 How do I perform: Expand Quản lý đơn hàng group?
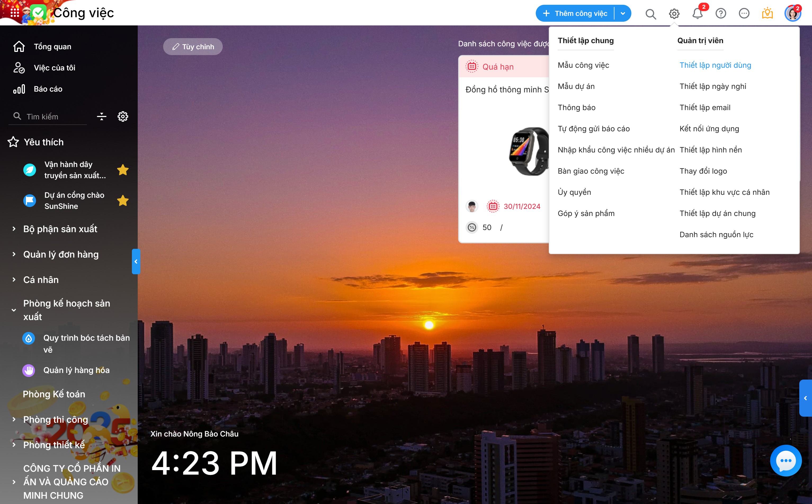tap(14, 254)
